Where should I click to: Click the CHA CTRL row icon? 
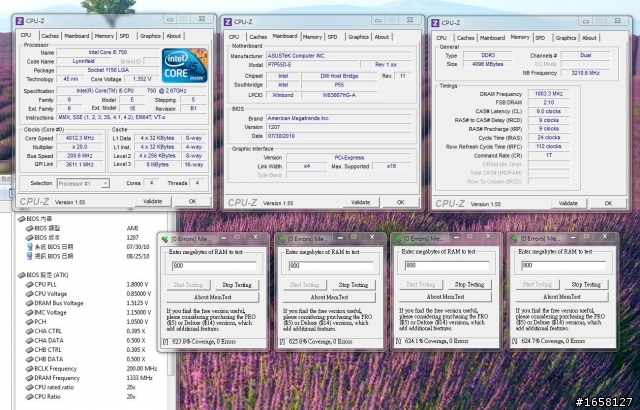click(x=29, y=331)
